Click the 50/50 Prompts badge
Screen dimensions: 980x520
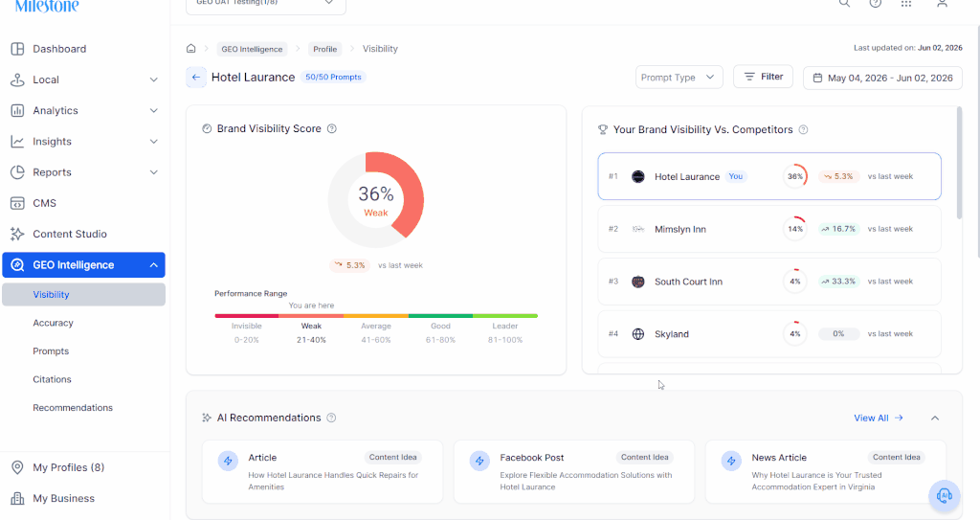click(333, 77)
